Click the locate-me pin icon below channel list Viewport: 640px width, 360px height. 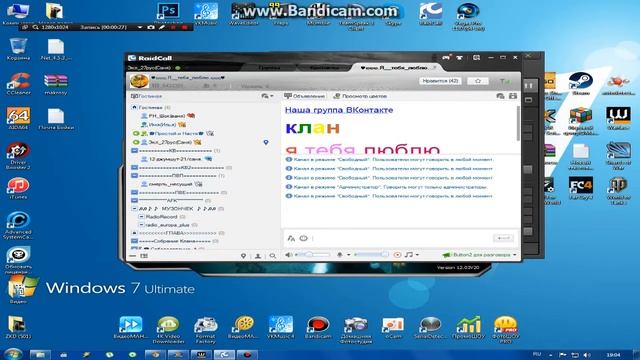(x=243, y=256)
